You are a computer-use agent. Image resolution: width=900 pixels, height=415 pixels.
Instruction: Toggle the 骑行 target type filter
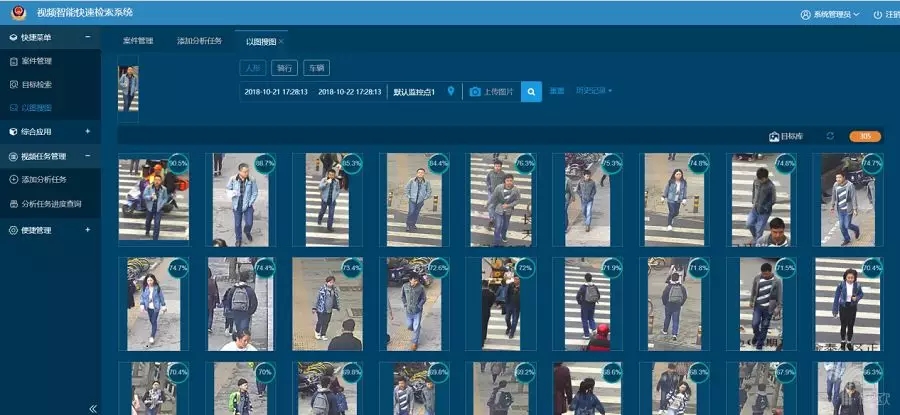pyautogui.click(x=285, y=68)
